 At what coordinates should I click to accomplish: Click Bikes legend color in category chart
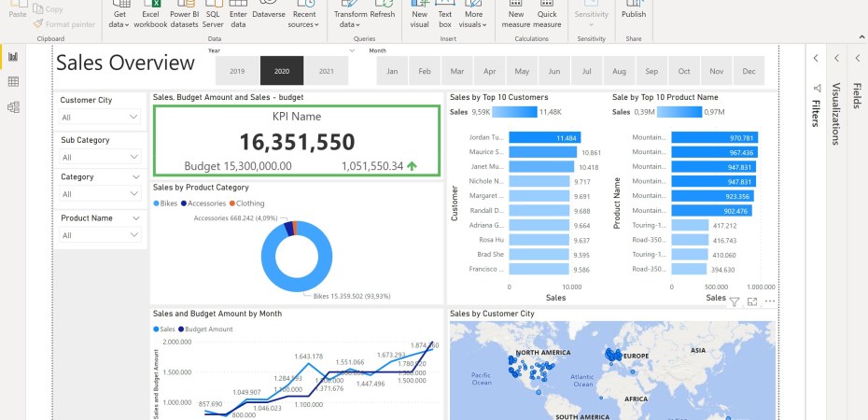tap(156, 203)
